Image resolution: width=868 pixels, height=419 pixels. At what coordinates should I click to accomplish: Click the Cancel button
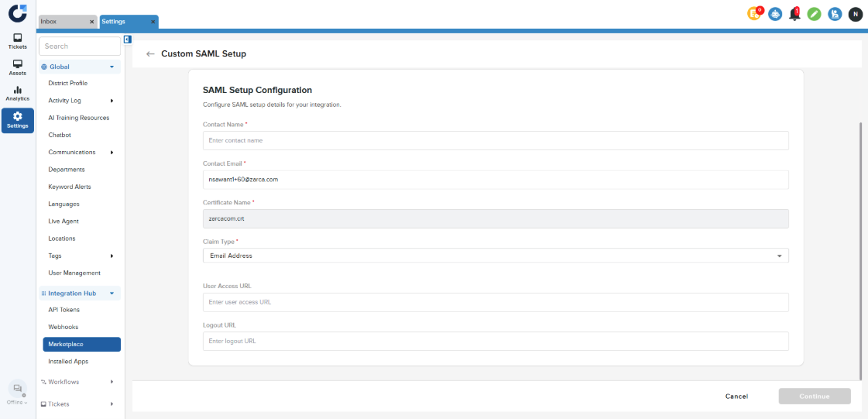pos(736,397)
